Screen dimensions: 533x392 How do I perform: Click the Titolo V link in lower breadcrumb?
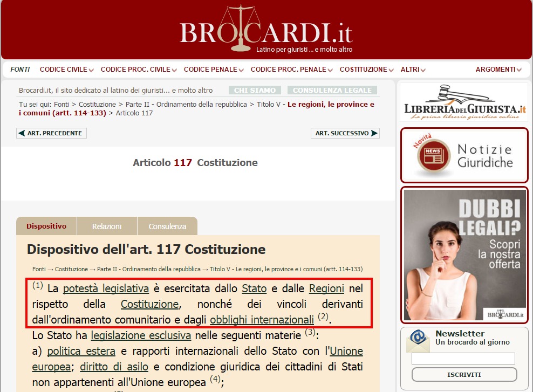pyautogui.click(x=286, y=269)
